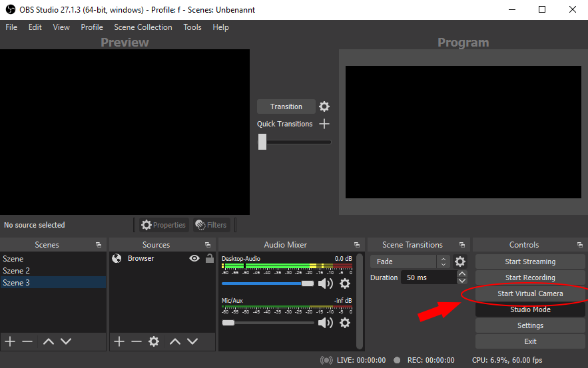Pop out the Scenes dock
The height and width of the screenshot is (368, 588).
99,245
